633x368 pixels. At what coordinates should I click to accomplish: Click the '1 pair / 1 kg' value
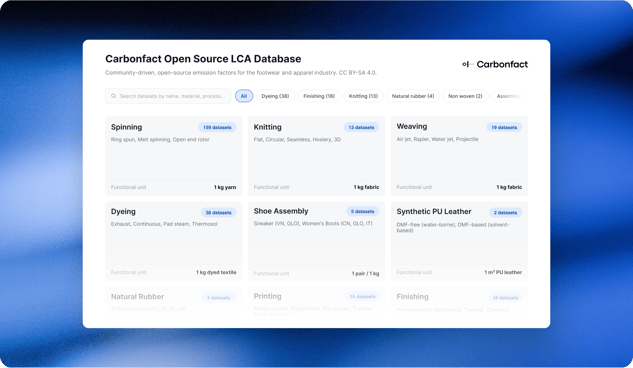(365, 274)
